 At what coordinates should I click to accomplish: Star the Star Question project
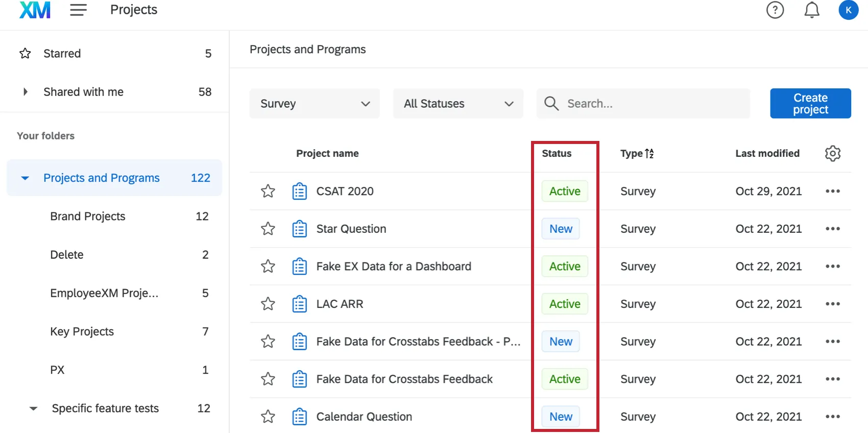point(268,229)
